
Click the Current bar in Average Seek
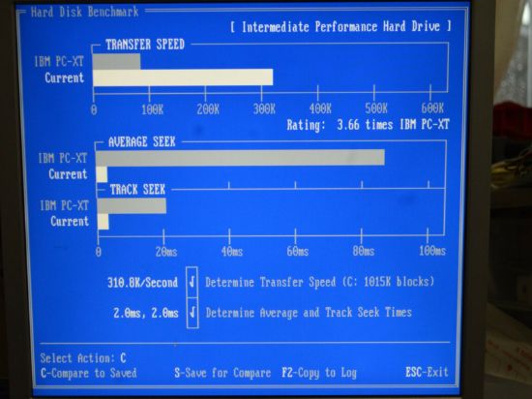(x=102, y=174)
